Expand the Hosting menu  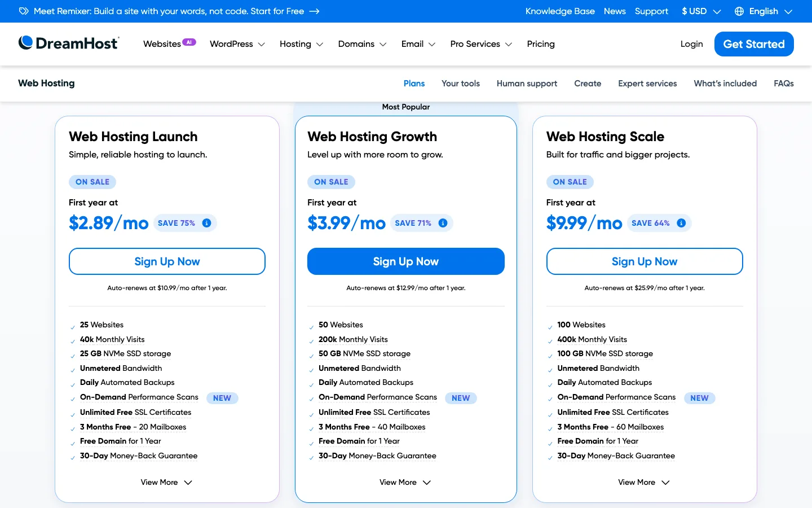(x=302, y=44)
